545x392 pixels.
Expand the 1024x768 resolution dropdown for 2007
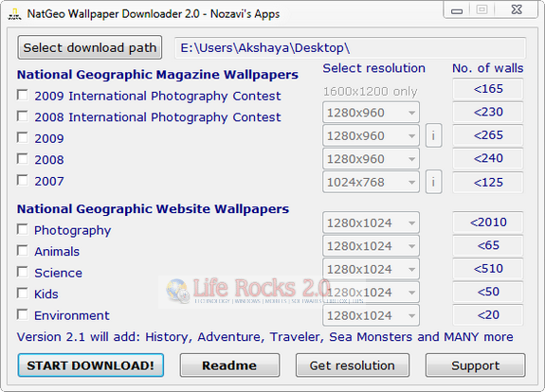(x=371, y=182)
